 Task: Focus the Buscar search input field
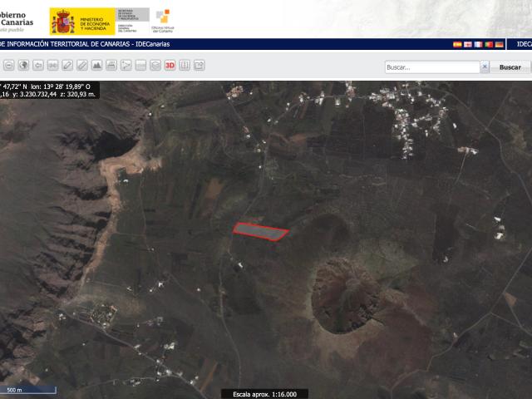[432, 67]
